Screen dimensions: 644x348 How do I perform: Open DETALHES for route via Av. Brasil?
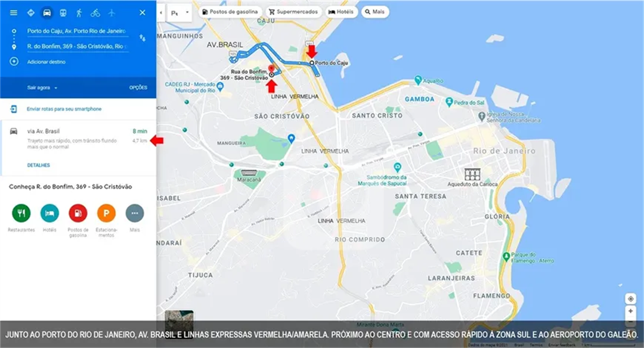pyautogui.click(x=39, y=165)
